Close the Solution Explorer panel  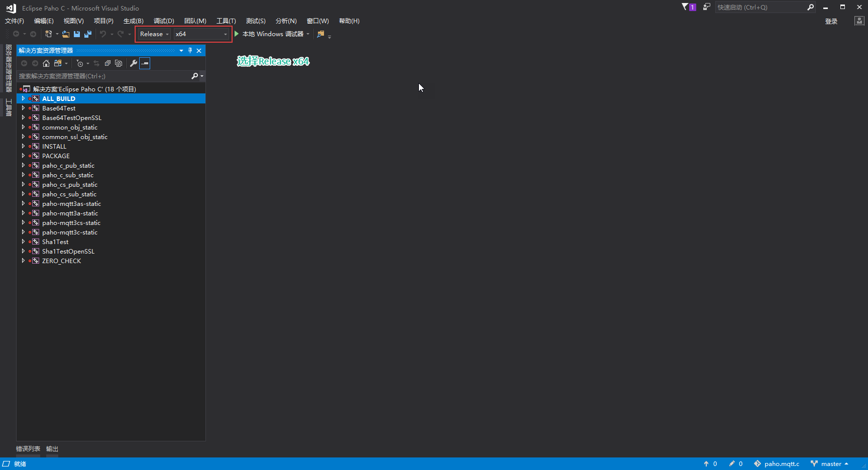(x=199, y=50)
